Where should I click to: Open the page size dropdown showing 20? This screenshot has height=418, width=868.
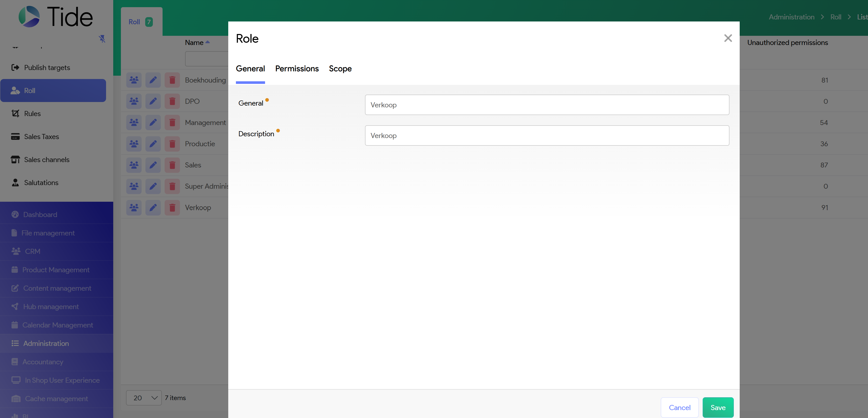[x=144, y=398]
